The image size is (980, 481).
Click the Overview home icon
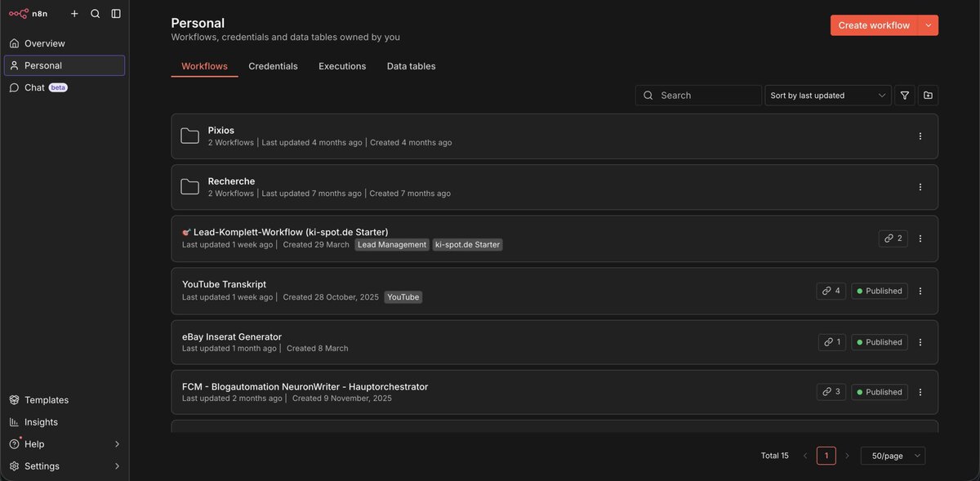[14, 43]
